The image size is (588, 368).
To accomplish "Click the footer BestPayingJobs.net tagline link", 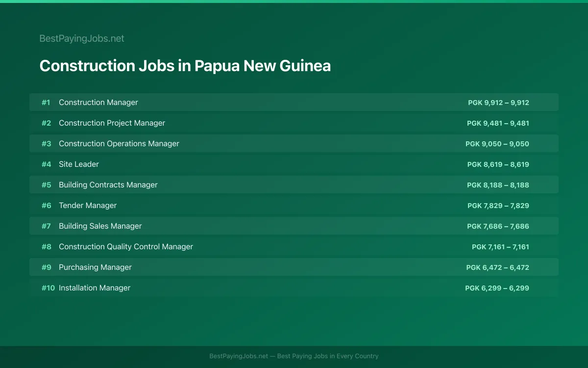I will pos(294,356).
